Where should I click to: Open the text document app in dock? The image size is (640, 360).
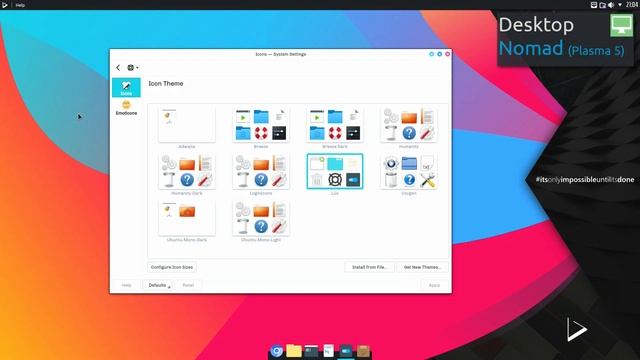tap(329, 351)
